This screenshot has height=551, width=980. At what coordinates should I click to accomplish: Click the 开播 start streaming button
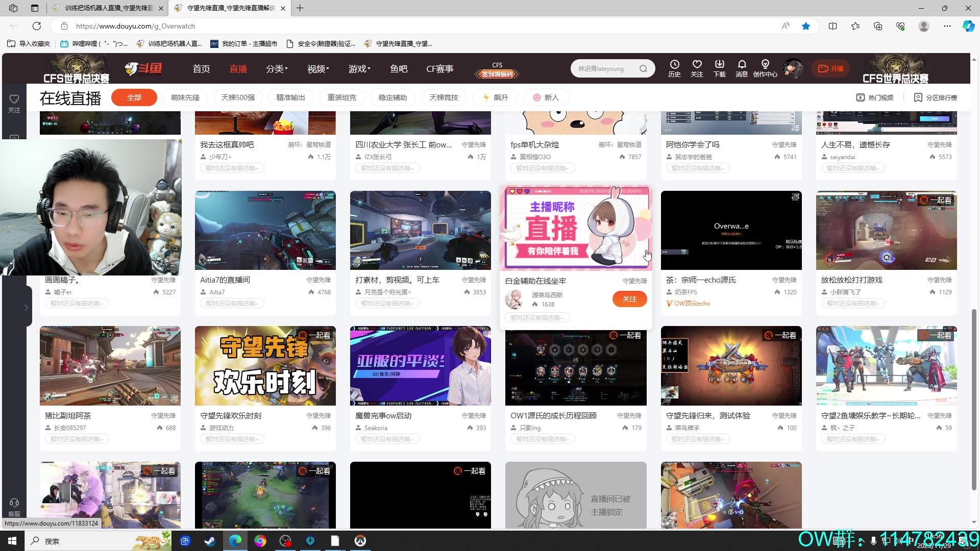tap(830, 68)
